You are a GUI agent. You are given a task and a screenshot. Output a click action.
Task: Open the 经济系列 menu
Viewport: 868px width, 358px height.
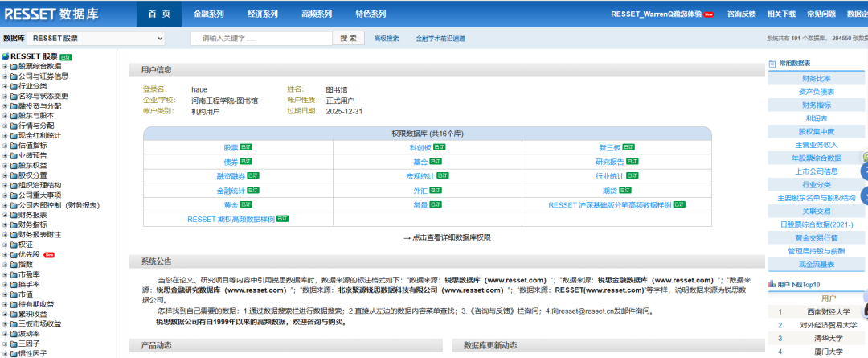click(262, 14)
